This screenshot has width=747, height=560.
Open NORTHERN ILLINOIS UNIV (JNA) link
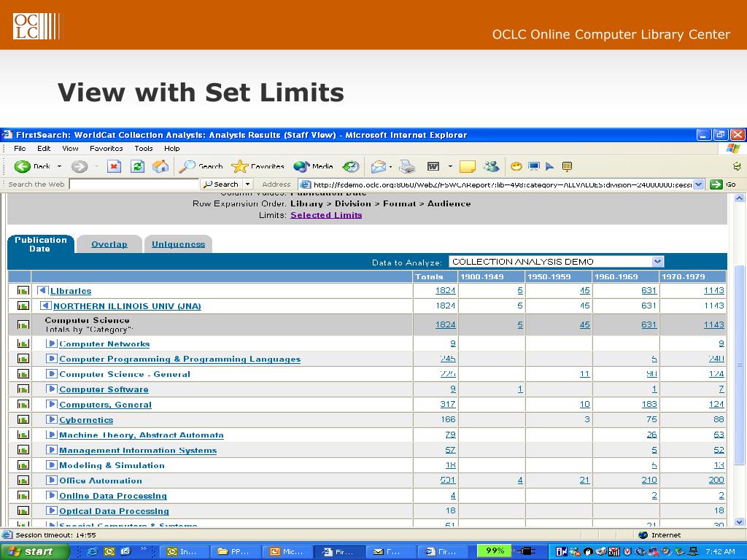127,306
